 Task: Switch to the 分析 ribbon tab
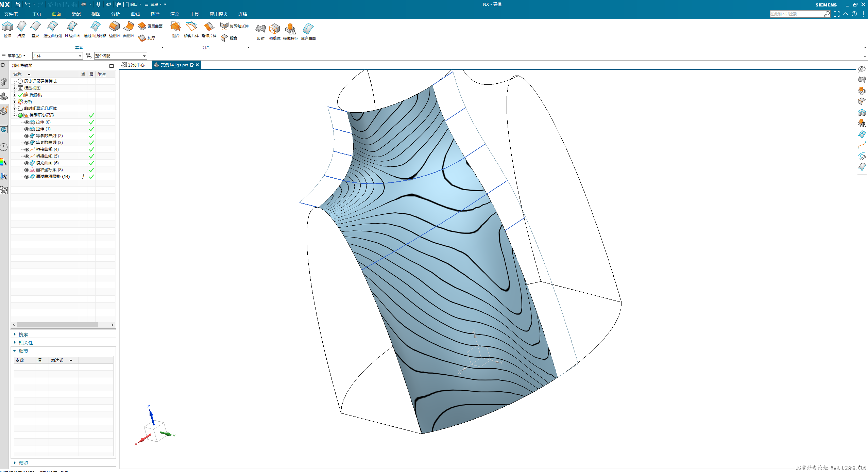click(x=116, y=14)
